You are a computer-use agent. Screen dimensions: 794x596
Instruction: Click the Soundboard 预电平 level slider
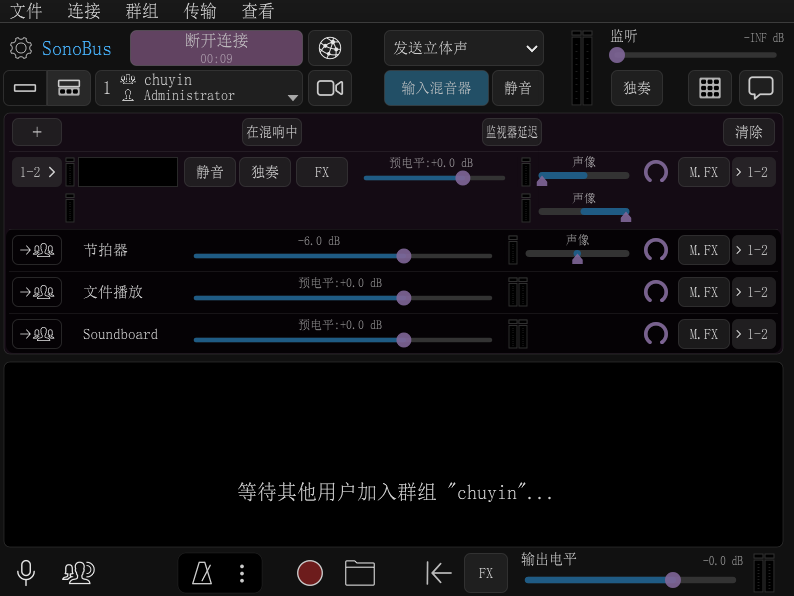343,340
